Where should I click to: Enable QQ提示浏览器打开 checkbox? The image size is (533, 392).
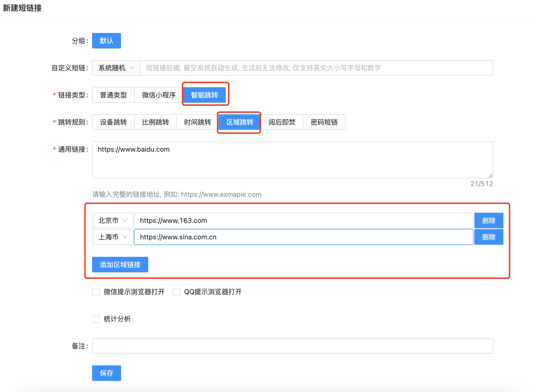coord(176,292)
